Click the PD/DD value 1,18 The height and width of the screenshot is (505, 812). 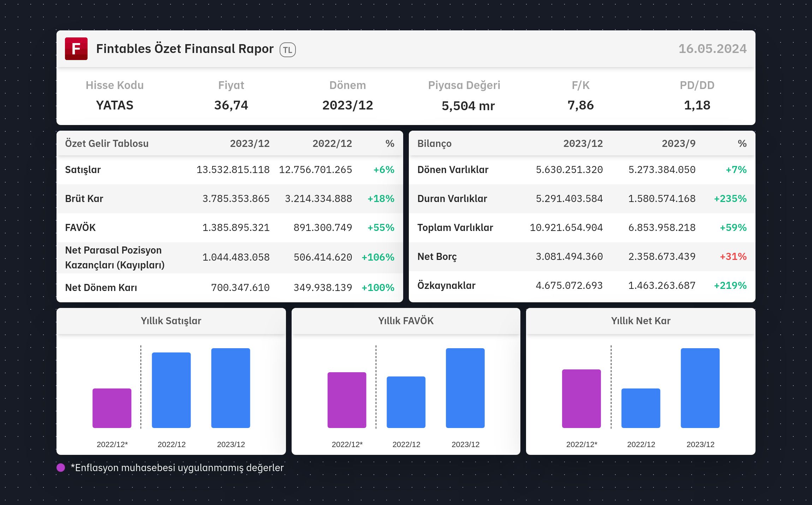point(697,105)
